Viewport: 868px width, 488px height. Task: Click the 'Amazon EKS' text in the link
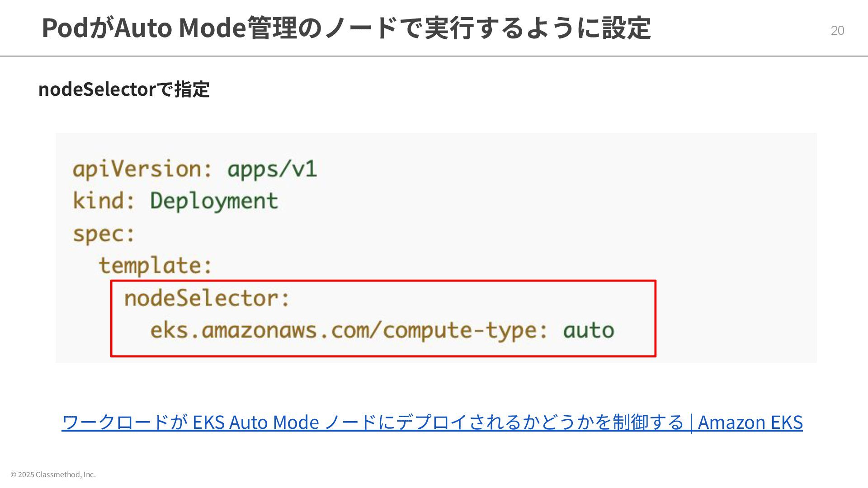[750, 422]
